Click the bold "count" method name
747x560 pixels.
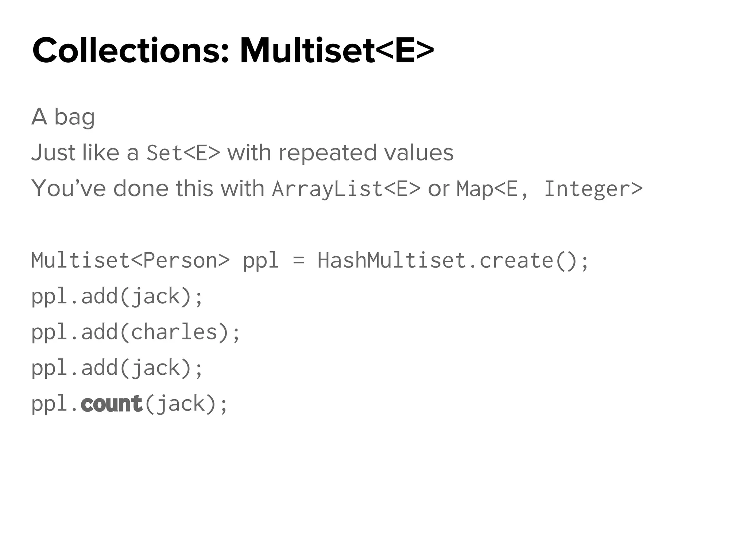pos(111,404)
